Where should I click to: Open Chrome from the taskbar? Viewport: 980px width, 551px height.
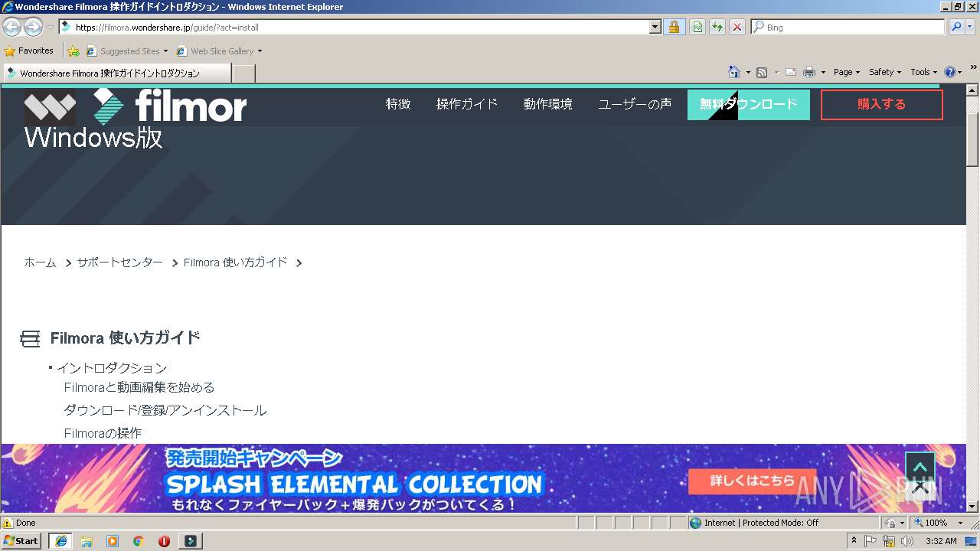tap(139, 541)
